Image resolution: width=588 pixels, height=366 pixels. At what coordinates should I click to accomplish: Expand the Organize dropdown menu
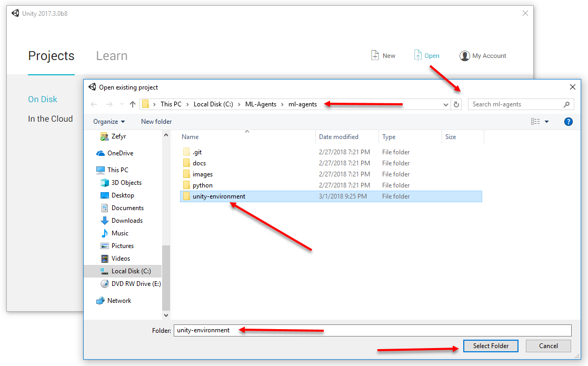tap(109, 122)
